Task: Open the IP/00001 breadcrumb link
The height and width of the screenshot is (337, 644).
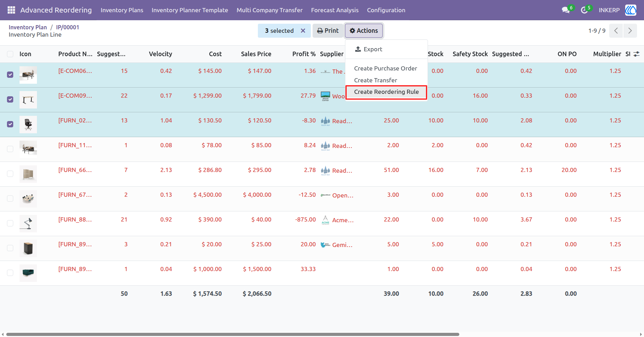Action: tap(68, 27)
